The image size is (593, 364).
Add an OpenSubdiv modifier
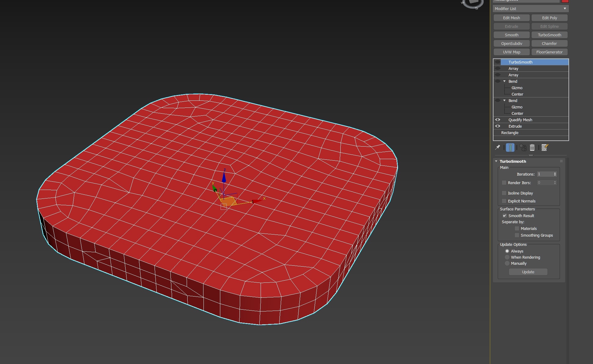511,43
